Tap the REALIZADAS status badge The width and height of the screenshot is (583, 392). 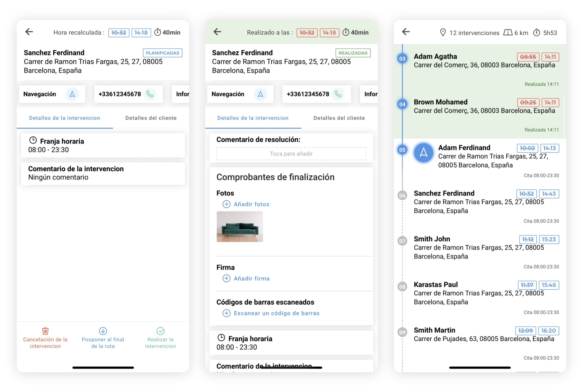coord(353,53)
